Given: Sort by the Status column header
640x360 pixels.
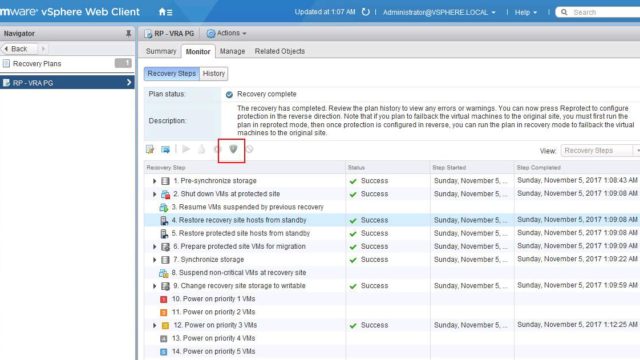Looking at the screenshot, I should (388, 167).
